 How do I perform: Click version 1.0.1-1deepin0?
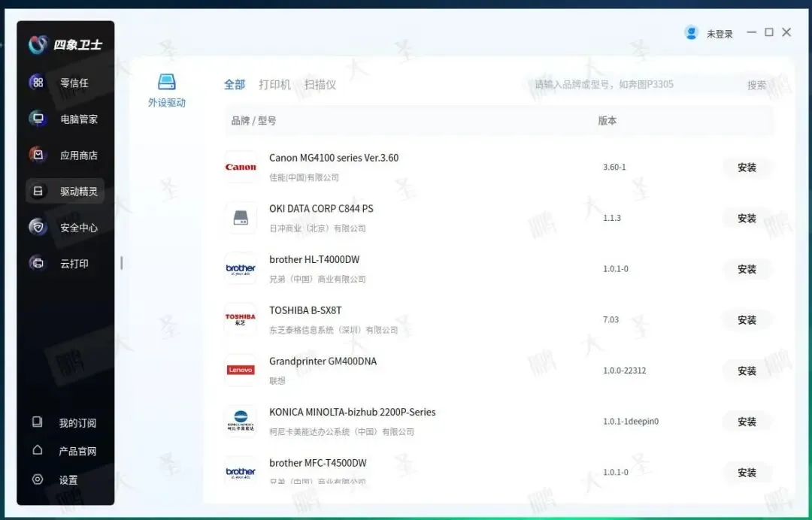pos(631,421)
